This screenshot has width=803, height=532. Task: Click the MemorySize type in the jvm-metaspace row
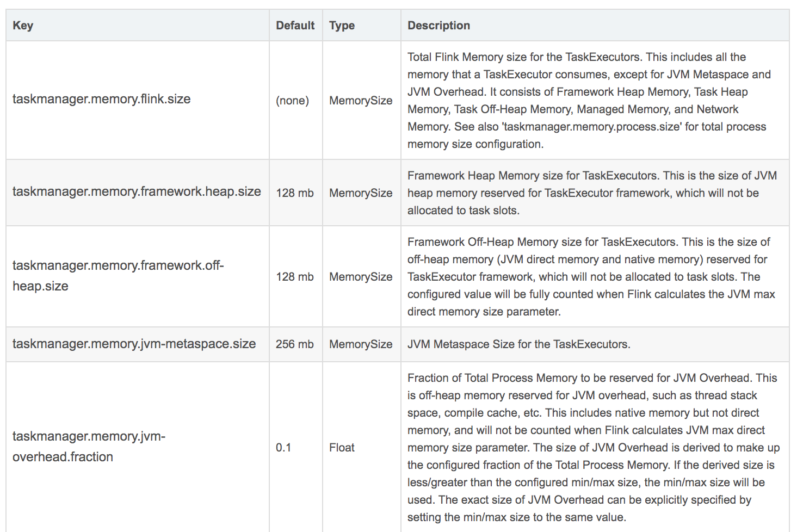(361, 344)
